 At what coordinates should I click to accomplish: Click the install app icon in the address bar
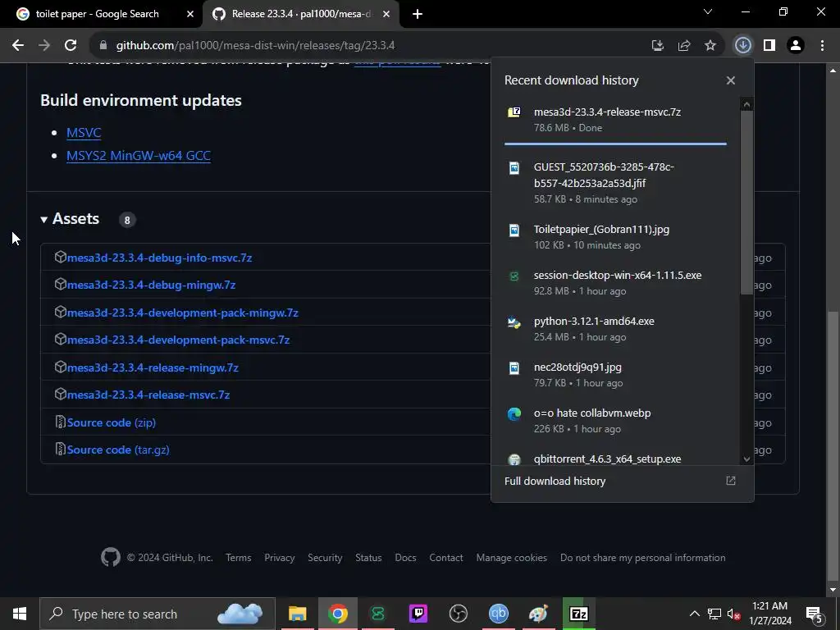point(658,46)
